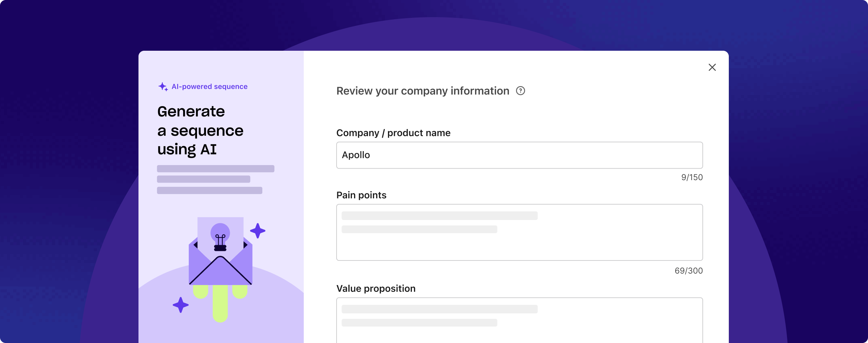868x343 pixels.
Task: Click the Company / product name label
Action: [x=393, y=133]
